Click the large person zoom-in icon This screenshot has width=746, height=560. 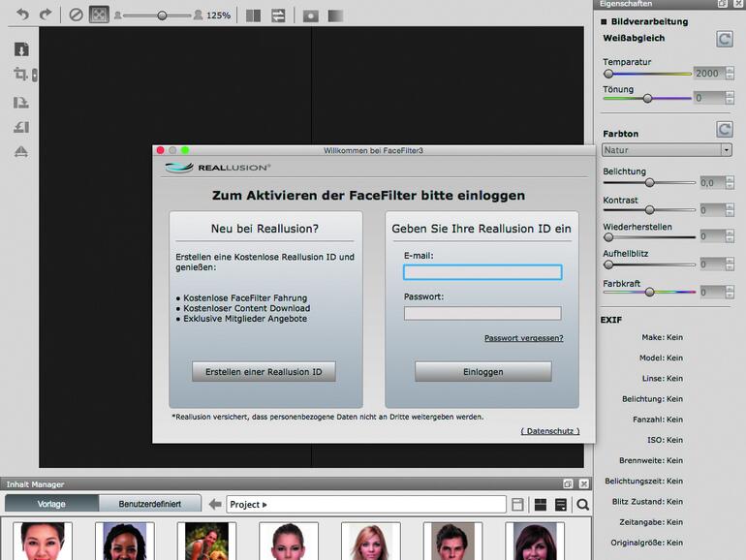[x=198, y=16]
